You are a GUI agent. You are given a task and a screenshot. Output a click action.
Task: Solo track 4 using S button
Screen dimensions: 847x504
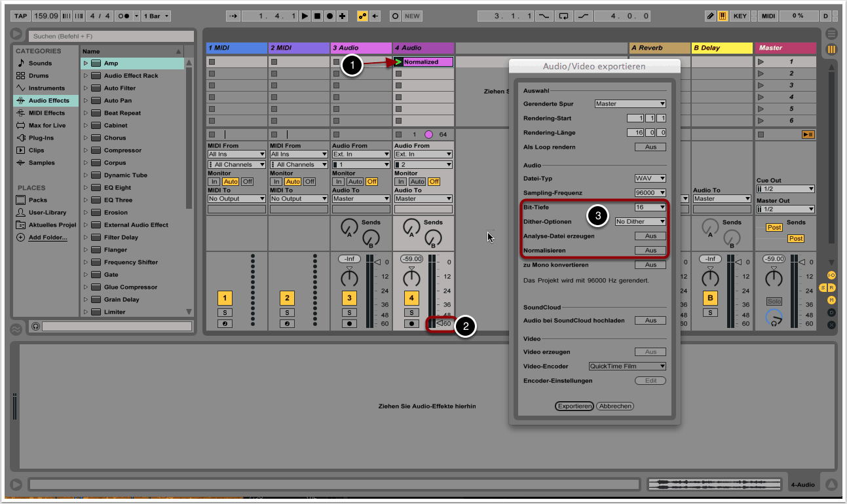coord(411,313)
